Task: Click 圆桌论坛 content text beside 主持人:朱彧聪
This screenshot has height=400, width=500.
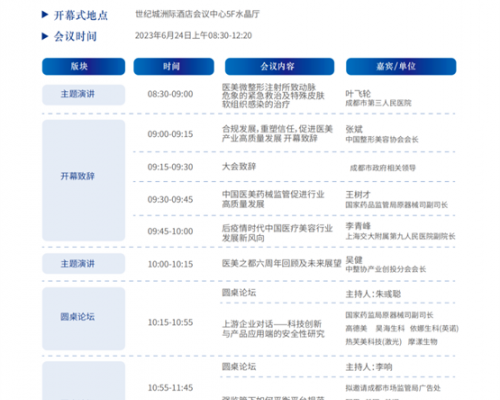Action: (239, 293)
